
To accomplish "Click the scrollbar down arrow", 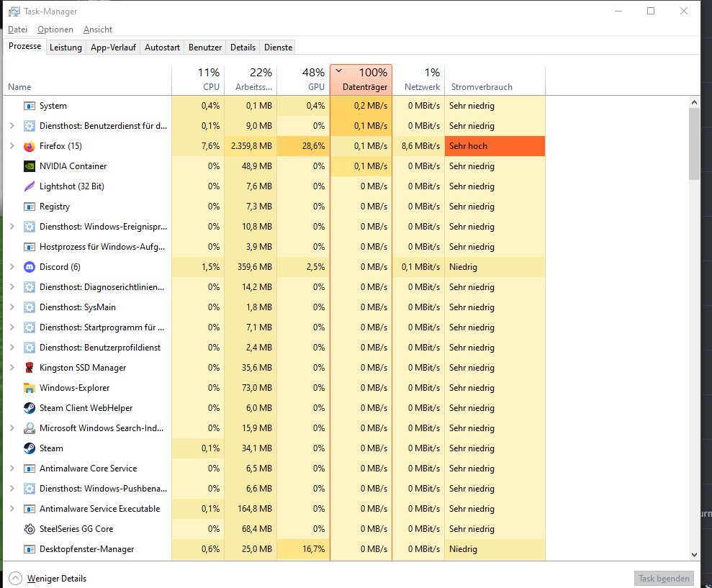I will [x=694, y=554].
